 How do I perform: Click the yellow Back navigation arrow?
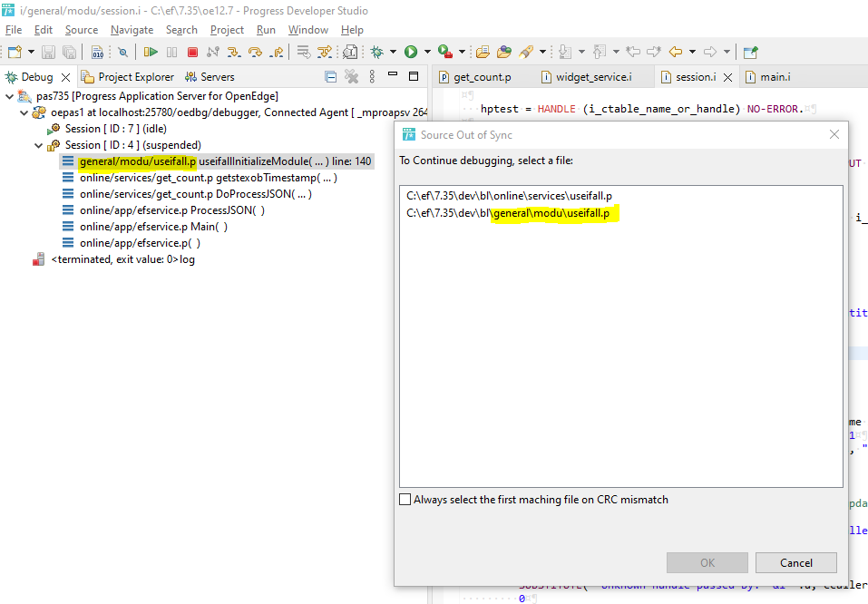point(676,52)
